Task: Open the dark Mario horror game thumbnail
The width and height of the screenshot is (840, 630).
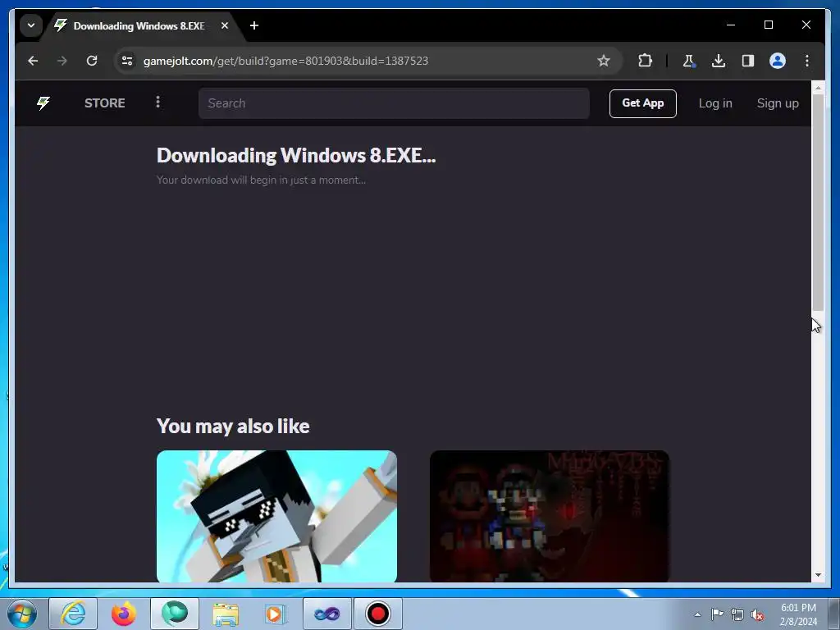Action: point(549,516)
